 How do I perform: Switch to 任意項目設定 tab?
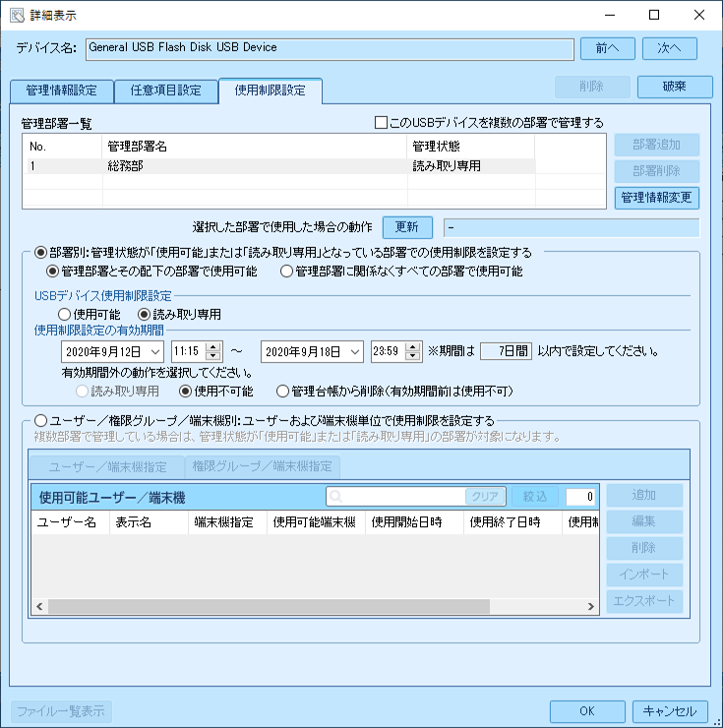pos(166,91)
